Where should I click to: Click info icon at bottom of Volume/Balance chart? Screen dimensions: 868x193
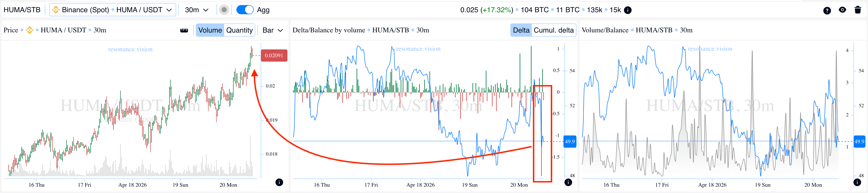[x=857, y=182]
